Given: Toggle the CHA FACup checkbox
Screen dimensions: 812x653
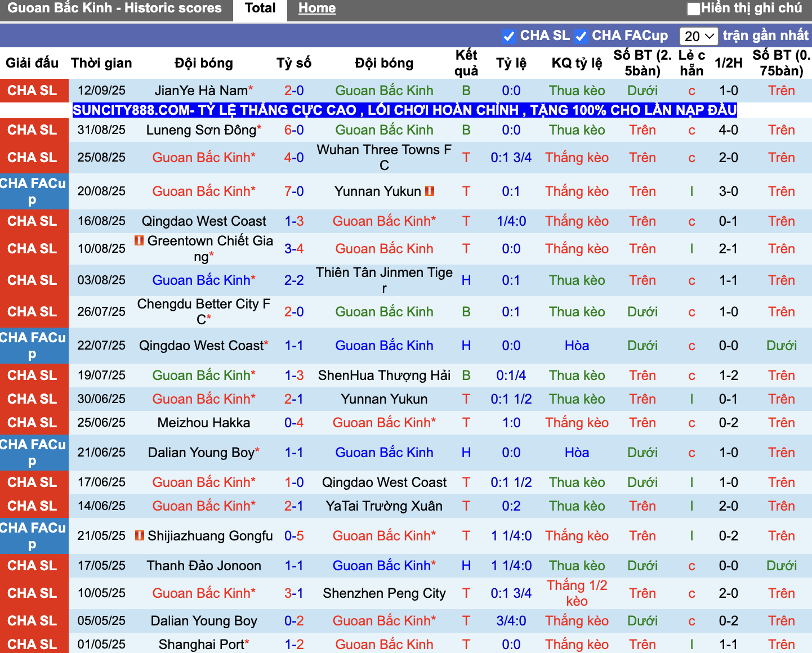Looking at the screenshot, I should click(x=581, y=36).
